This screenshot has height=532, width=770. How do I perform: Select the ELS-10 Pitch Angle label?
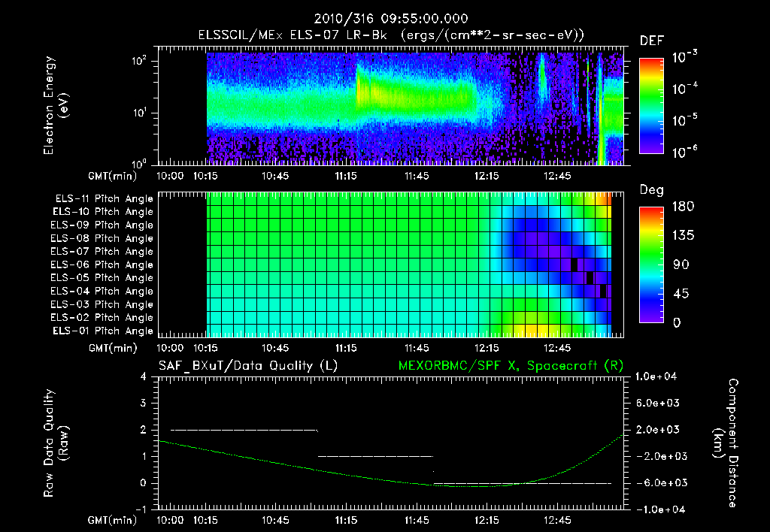[103, 212]
